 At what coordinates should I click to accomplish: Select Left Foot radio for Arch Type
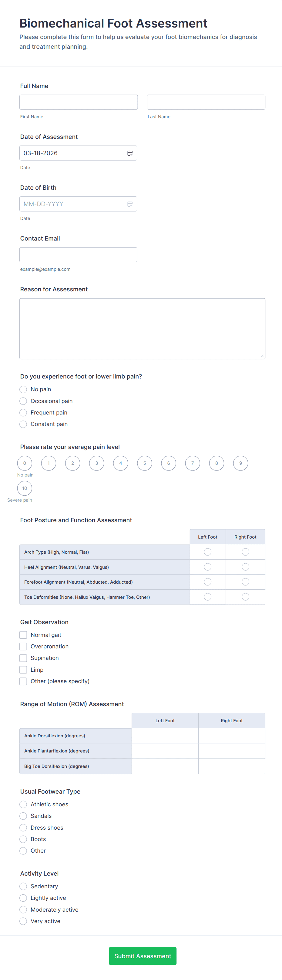pos(208,552)
